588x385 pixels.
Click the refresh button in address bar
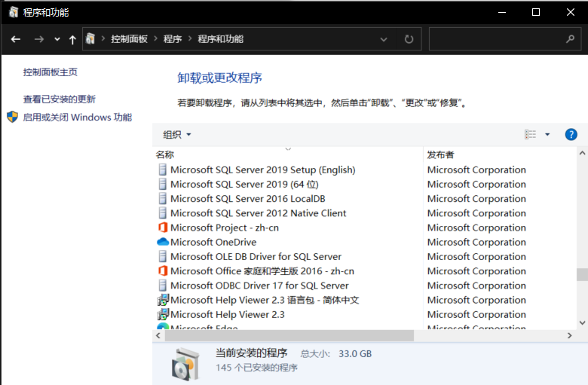click(x=409, y=39)
